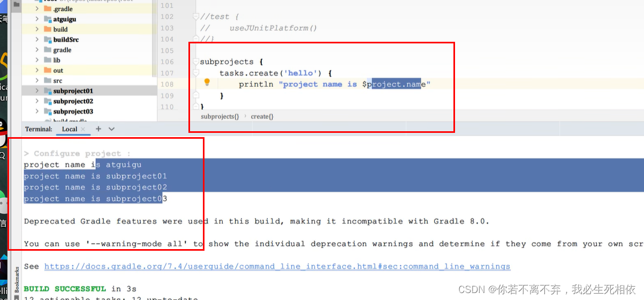This screenshot has height=300, width=644.
Task: Open the Bookmarks side panel tab
Action: point(17,280)
